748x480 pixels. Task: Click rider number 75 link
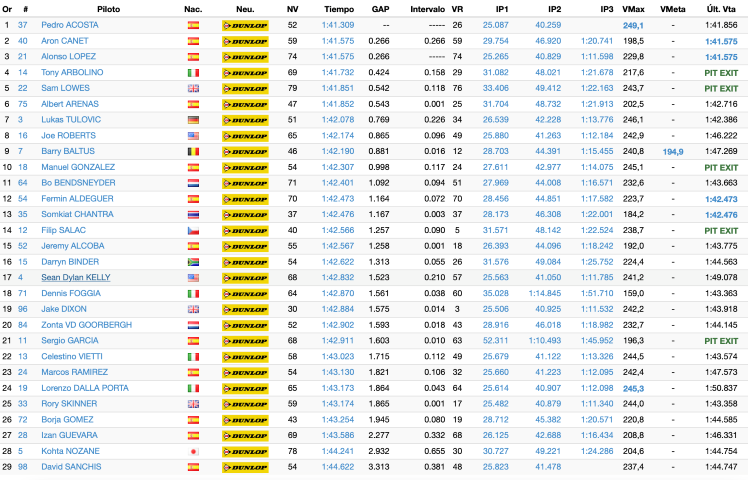[x=22, y=104]
